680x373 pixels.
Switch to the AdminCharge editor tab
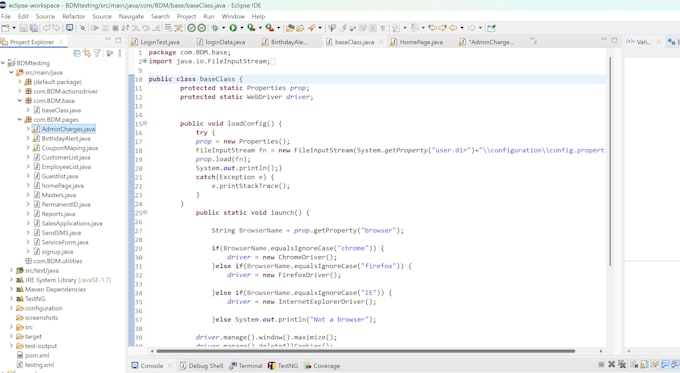(487, 42)
